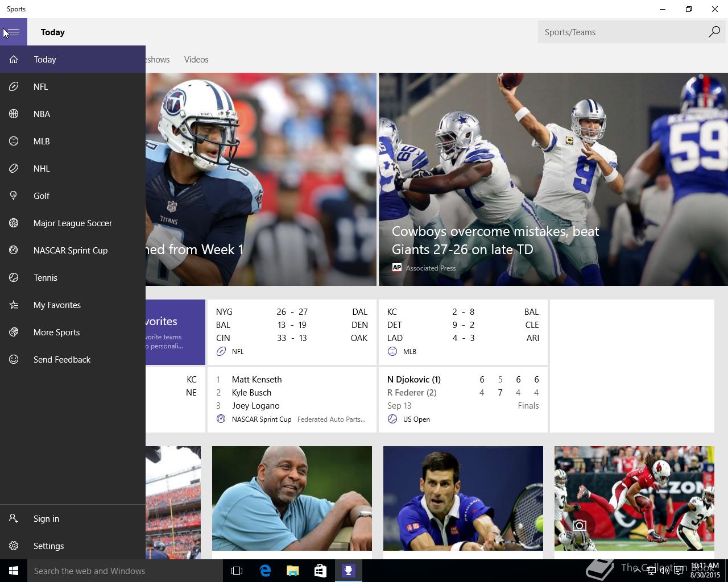This screenshot has width=728, height=582.
Task: Open the Djokovic tennis photo story
Action: (463, 498)
